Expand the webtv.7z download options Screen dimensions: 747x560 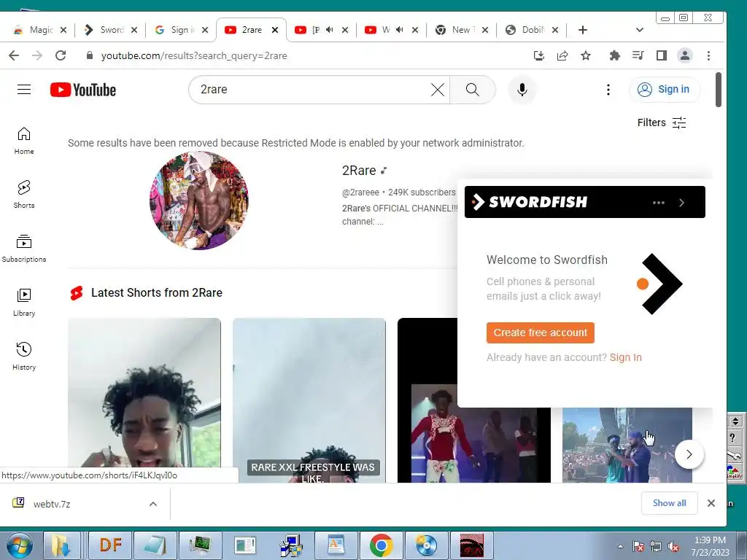point(153,504)
